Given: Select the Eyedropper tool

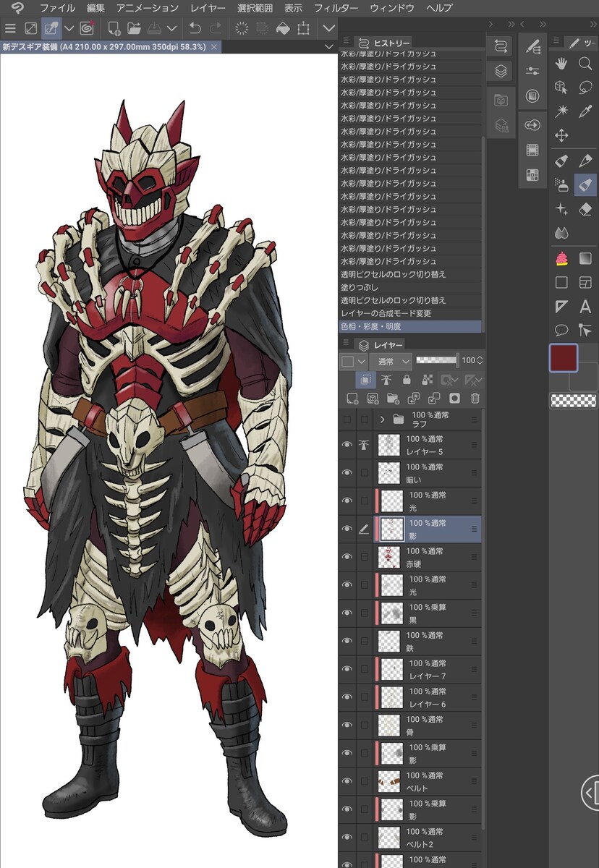Looking at the screenshot, I should (585, 111).
